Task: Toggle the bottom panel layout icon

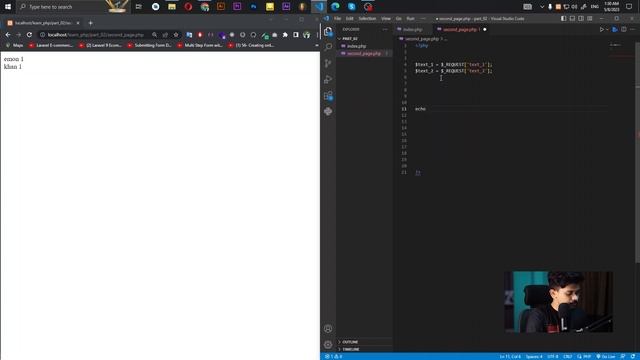Action: point(572,18)
